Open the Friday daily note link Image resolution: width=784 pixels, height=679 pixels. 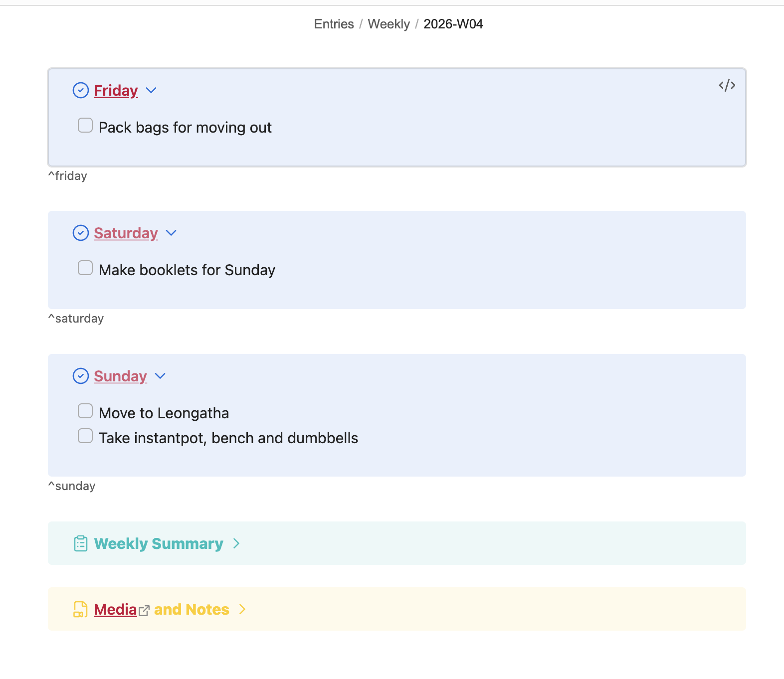pyautogui.click(x=116, y=91)
